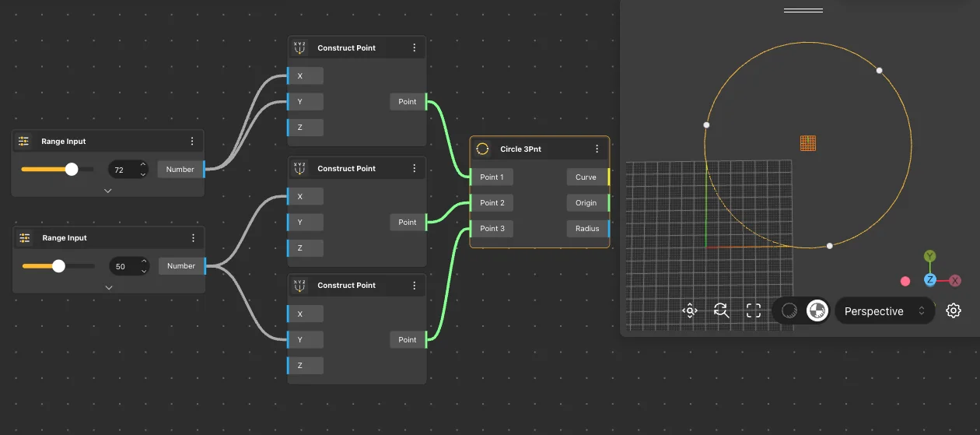Image resolution: width=980 pixels, height=435 pixels.
Task: Click the value field showing 72
Action: pyautogui.click(x=121, y=169)
